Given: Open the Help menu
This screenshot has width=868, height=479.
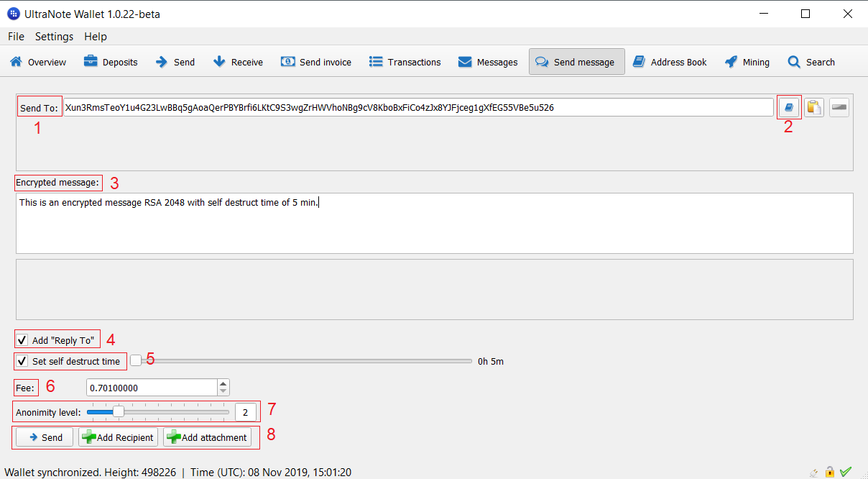Looking at the screenshot, I should pos(95,36).
